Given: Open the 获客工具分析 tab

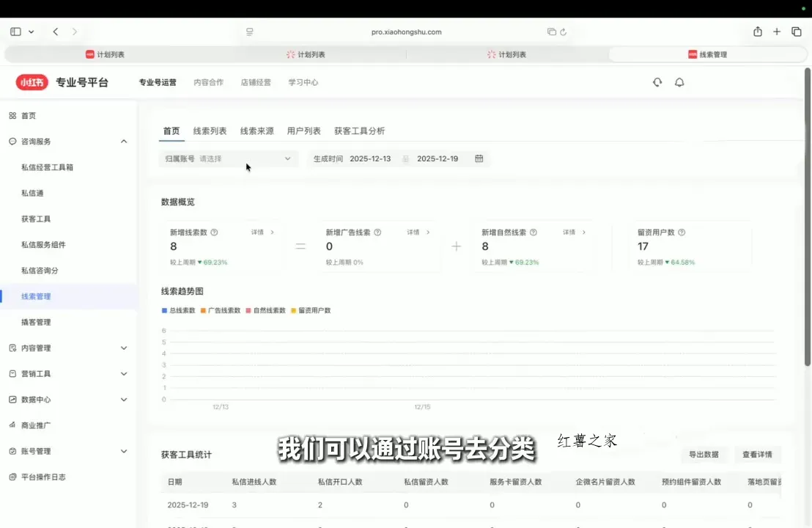Looking at the screenshot, I should 359,131.
